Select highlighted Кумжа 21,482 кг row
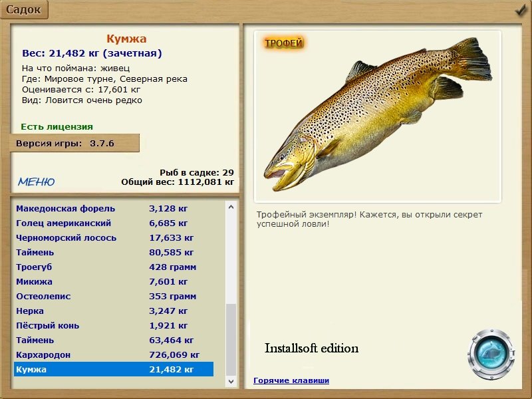The height and width of the screenshot is (399, 532). click(114, 369)
